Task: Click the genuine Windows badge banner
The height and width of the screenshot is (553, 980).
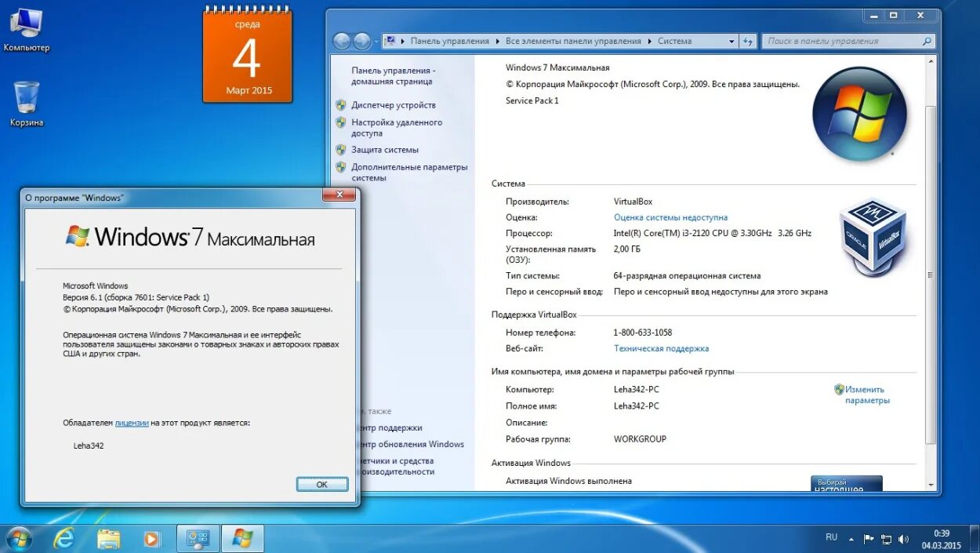Action: tap(847, 484)
